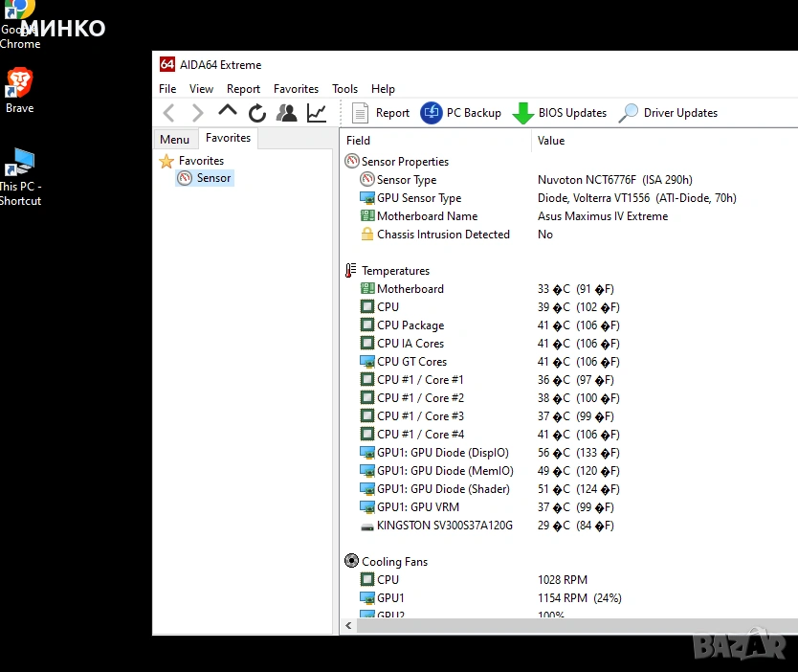
Task: Open the Favorites menu
Action: pyautogui.click(x=296, y=89)
